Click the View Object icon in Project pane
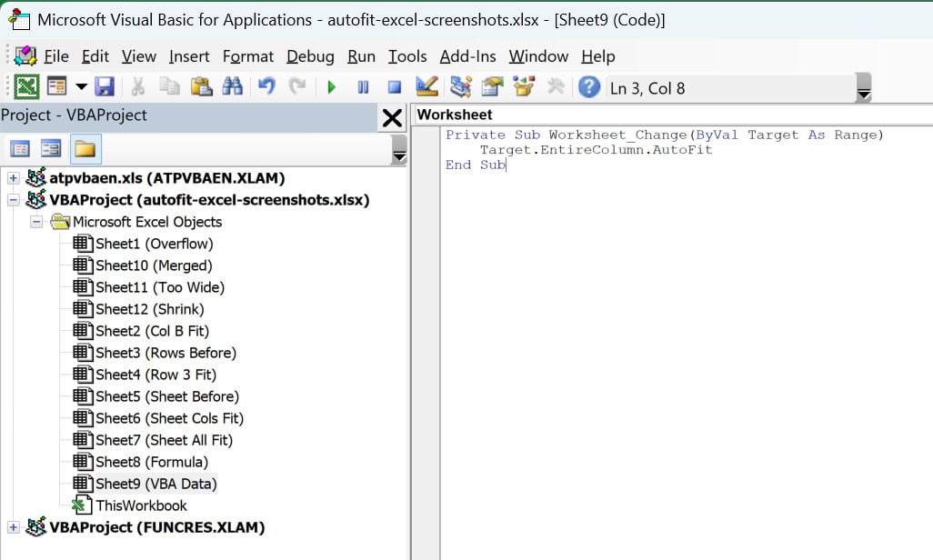 (x=51, y=149)
